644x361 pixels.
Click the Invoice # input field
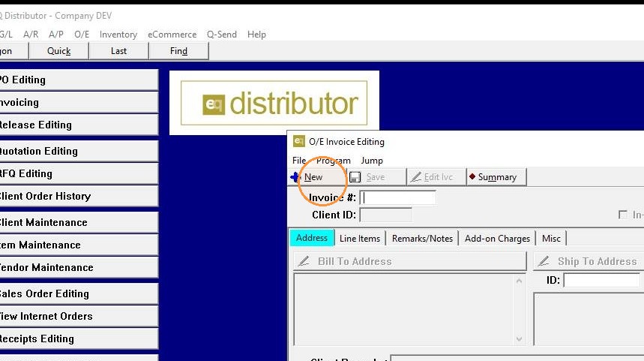point(397,198)
